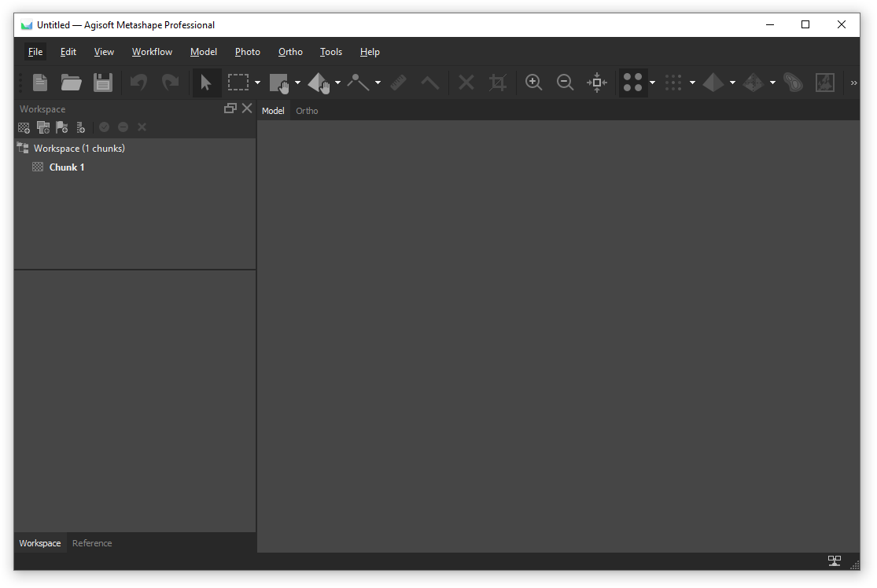
Task: Maximize the Metashape window
Action: tap(805, 24)
